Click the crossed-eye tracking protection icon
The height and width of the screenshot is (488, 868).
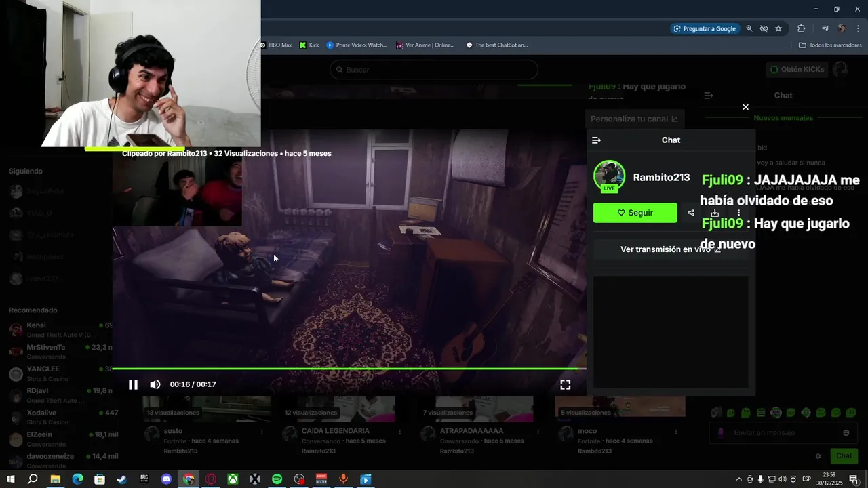click(764, 28)
